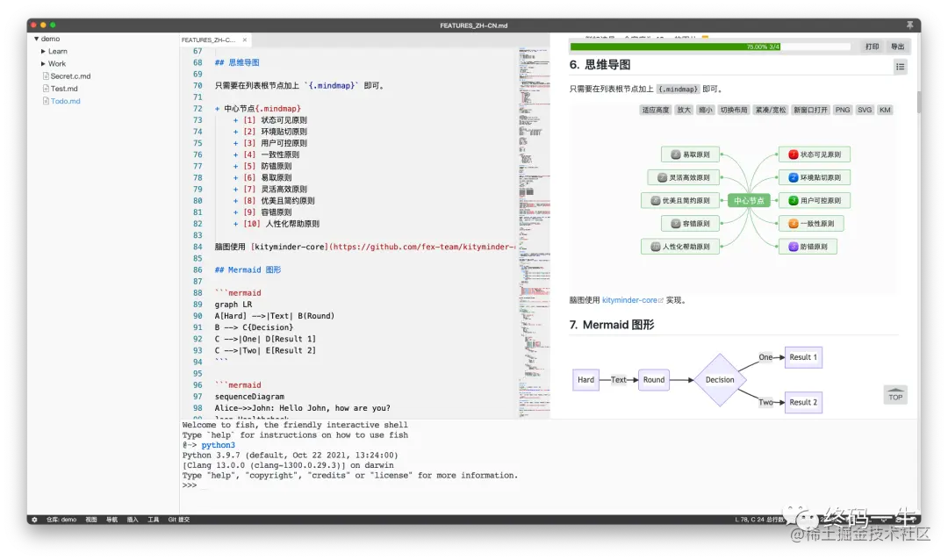The height and width of the screenshot is (560, 948).
Task: Click the 缩小 zoom-out button
Action: click(x=706, y=110)
